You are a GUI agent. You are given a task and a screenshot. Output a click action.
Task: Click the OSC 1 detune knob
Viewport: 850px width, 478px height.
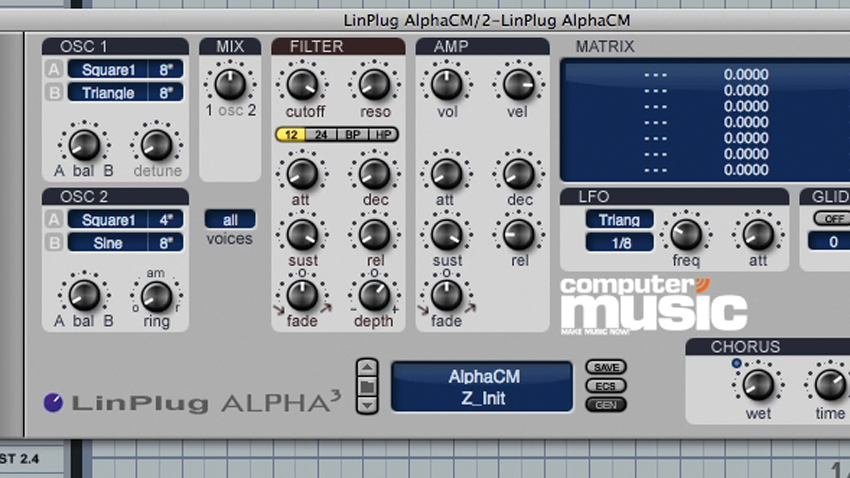pyautogui.click(x=156, y=145)
